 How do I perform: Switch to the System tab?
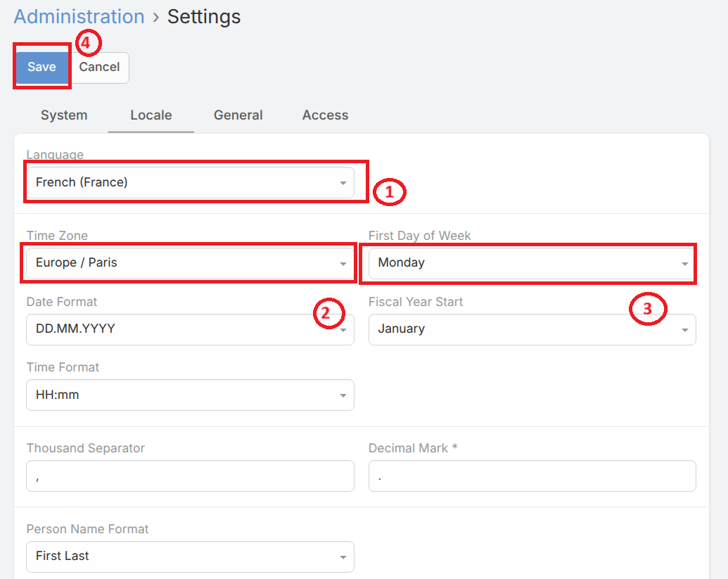64,115
